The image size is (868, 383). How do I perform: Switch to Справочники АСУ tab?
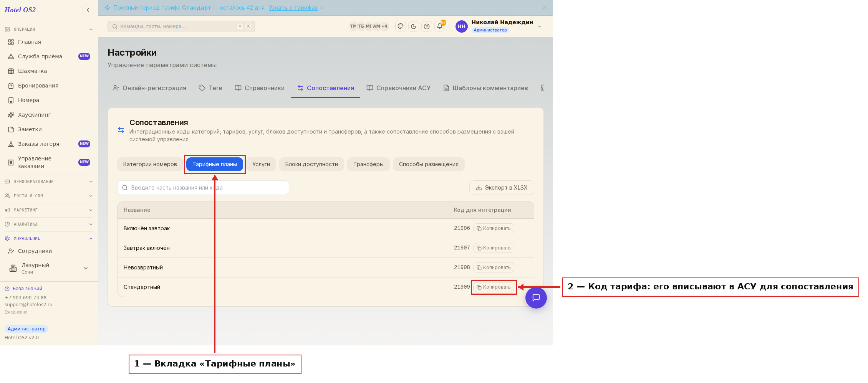(399, 88)
